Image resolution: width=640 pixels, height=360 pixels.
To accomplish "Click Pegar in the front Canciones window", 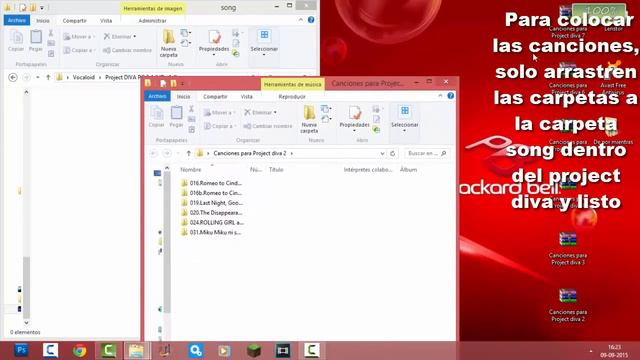I will click(x=176, y=117).
